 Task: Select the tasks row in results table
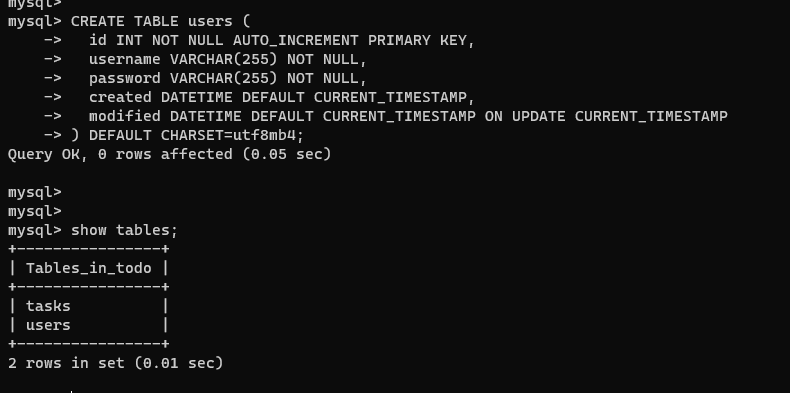tap(89, 306)
